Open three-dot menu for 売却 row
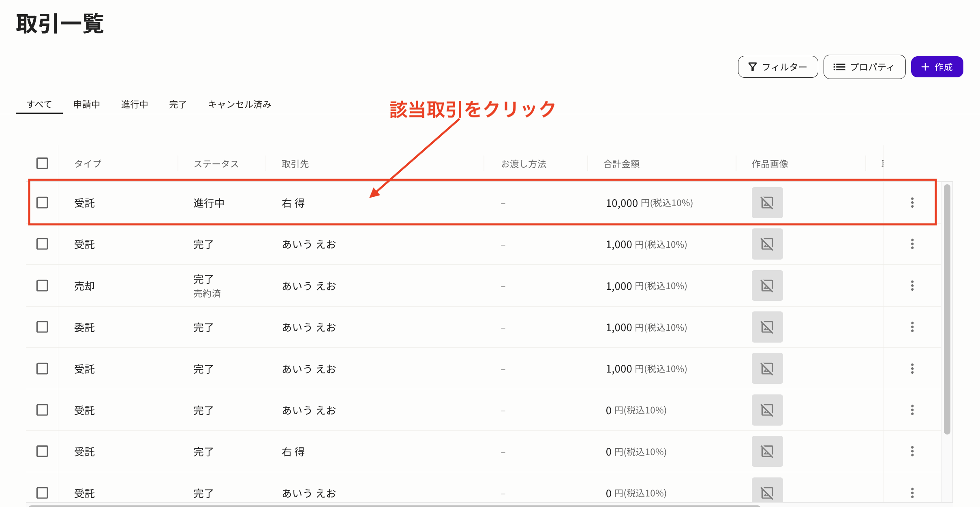Viewport: 980px width, 507px height. pyautogui.click(x=912, y=285)
